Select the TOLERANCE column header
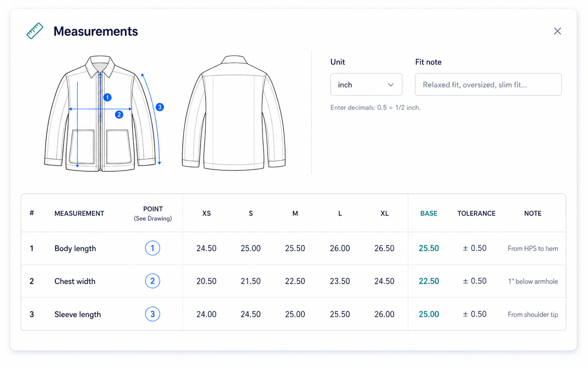This screenshot has height=368, width=588. click(x=476, y=213)
